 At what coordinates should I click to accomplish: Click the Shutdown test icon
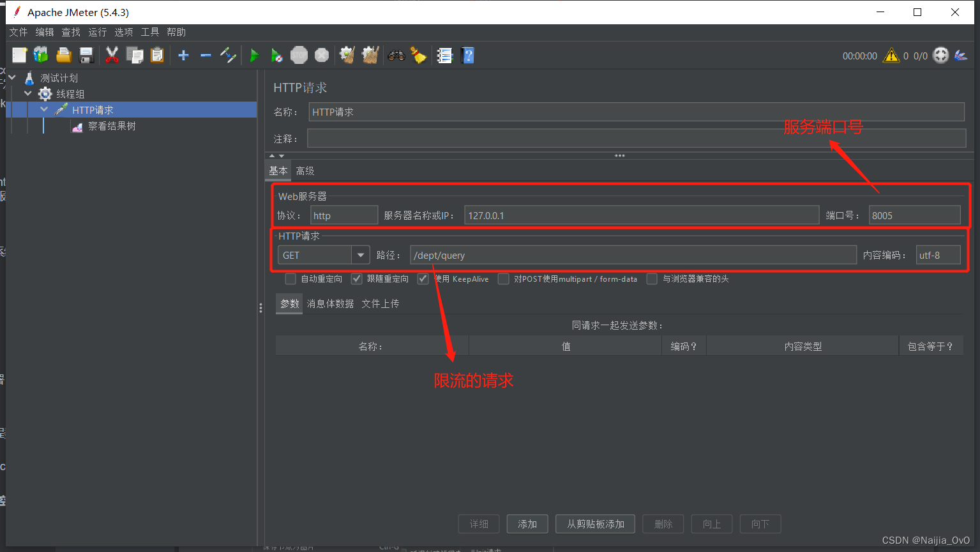(x=322, y=56)
